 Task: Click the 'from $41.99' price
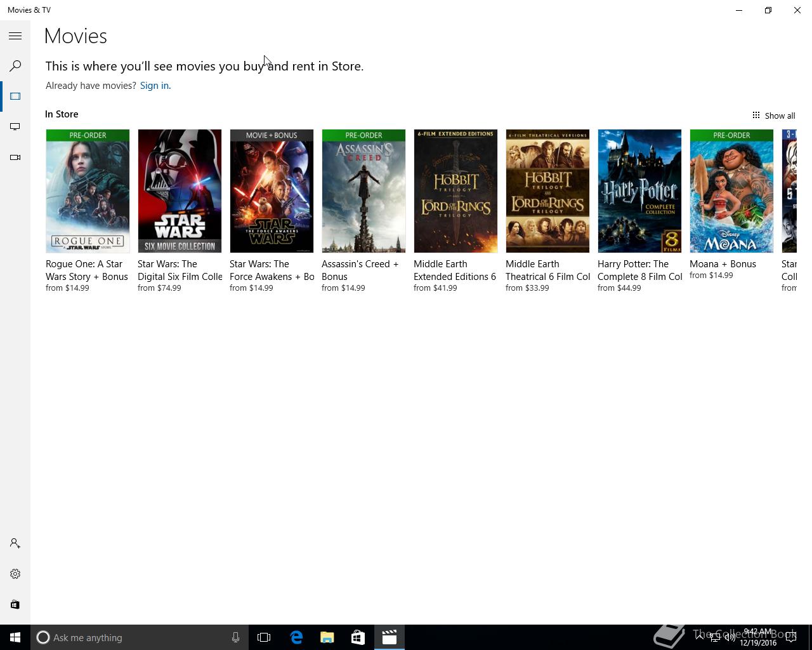click(435, 288)
